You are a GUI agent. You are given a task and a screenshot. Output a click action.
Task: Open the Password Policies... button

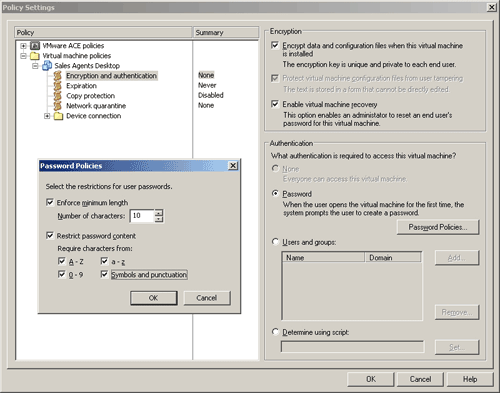tap(438, 227)
